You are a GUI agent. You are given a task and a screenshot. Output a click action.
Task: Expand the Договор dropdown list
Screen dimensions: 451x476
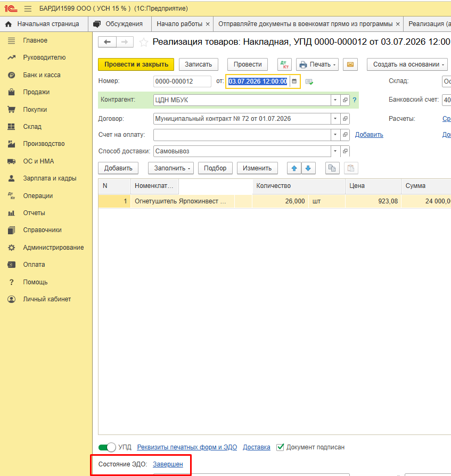coord(335,119)
